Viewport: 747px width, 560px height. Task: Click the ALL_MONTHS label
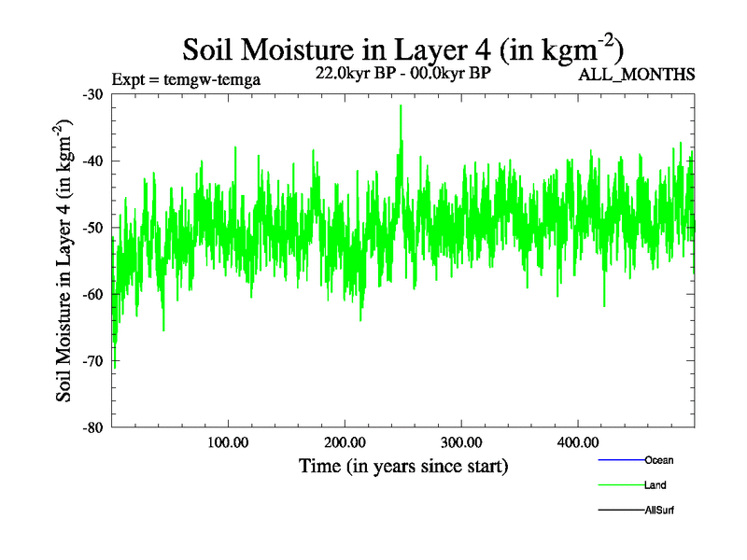tap(637, 75)
